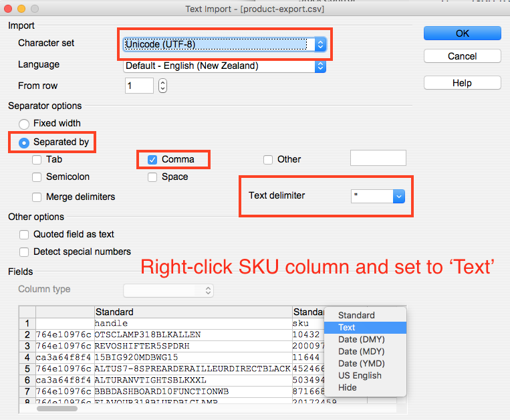510x420 pixels.
Task: Select Date (DMY) in the context menu
Action: [361, 340]
